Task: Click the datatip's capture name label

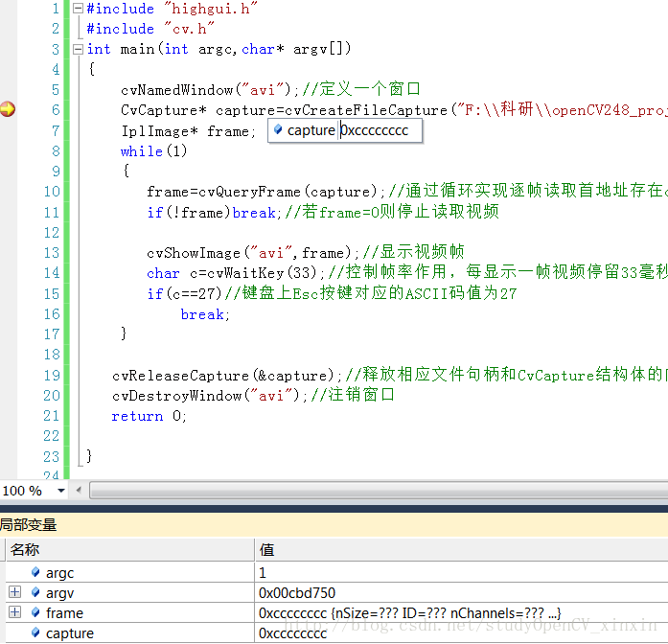Action: [311, 130]
